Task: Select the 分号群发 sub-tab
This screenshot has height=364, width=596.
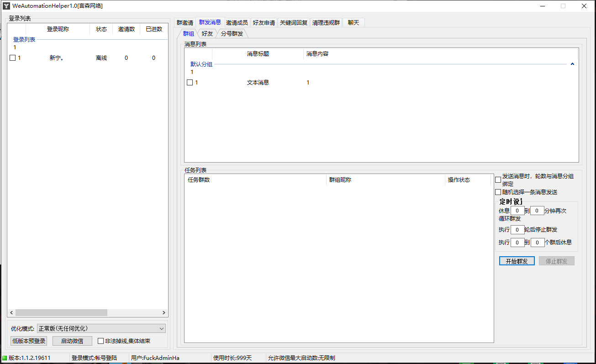Action: 232,34
